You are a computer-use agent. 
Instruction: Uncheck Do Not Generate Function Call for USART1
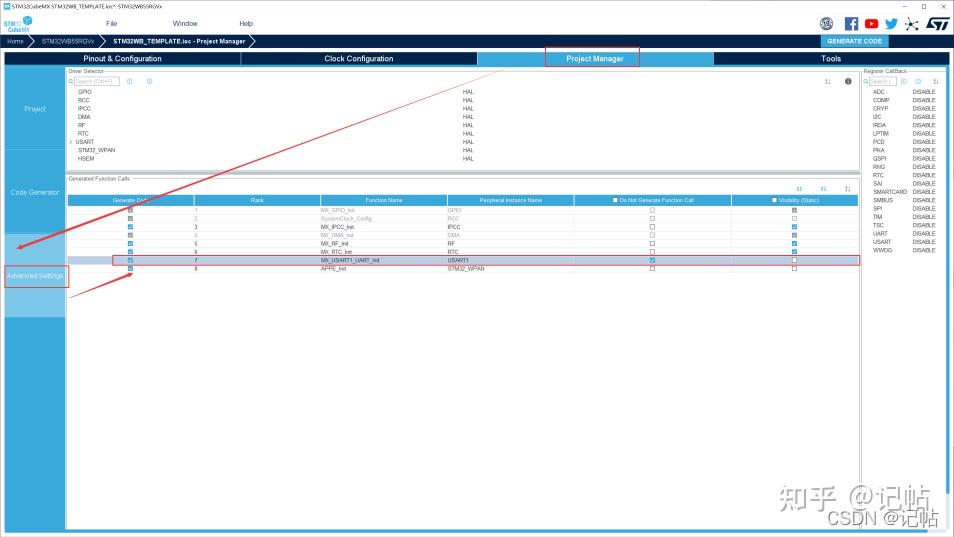(652, 260)
